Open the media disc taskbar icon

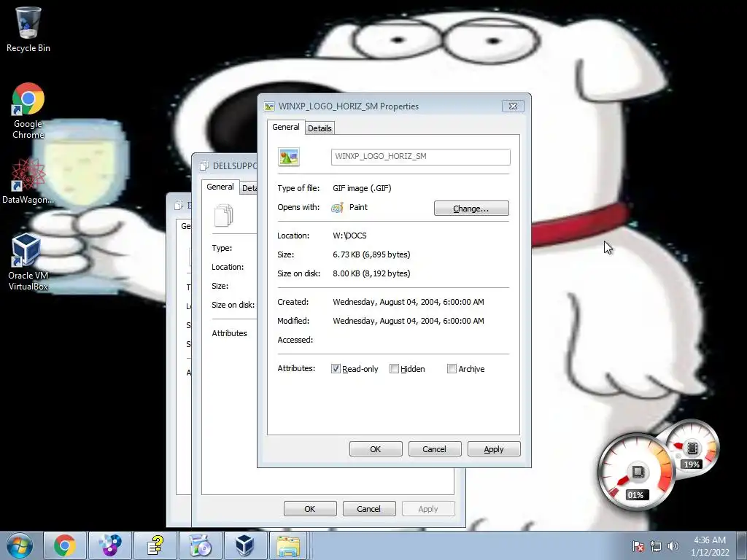tap(200, 545)
